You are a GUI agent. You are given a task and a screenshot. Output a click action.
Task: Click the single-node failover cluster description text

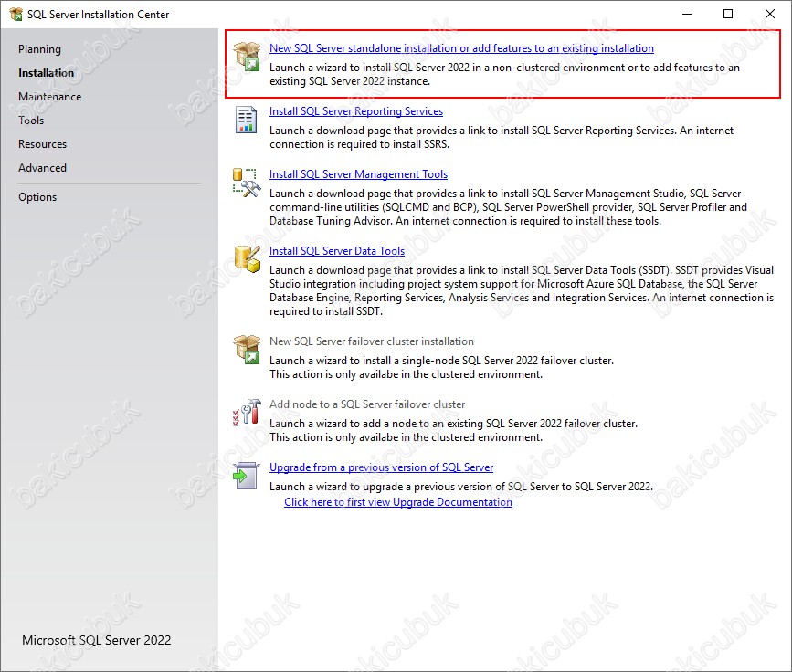(x=441, y=368)
